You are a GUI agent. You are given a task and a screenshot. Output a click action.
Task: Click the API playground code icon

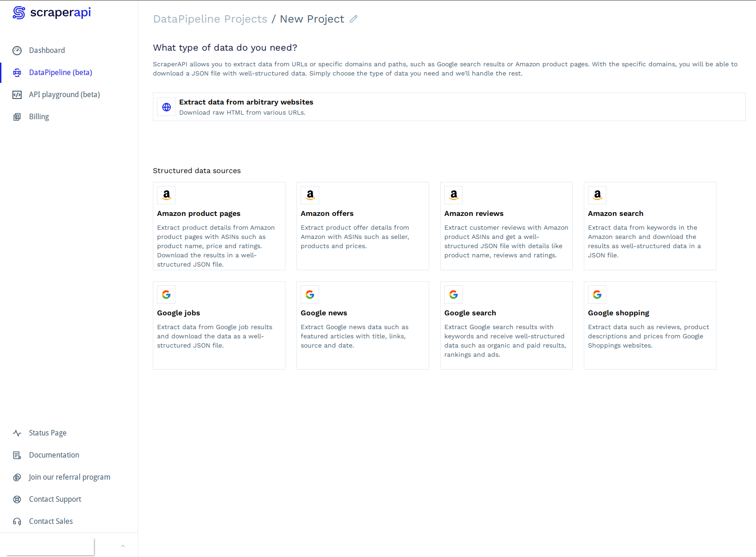pyautogui.click(x=17, y=95)
